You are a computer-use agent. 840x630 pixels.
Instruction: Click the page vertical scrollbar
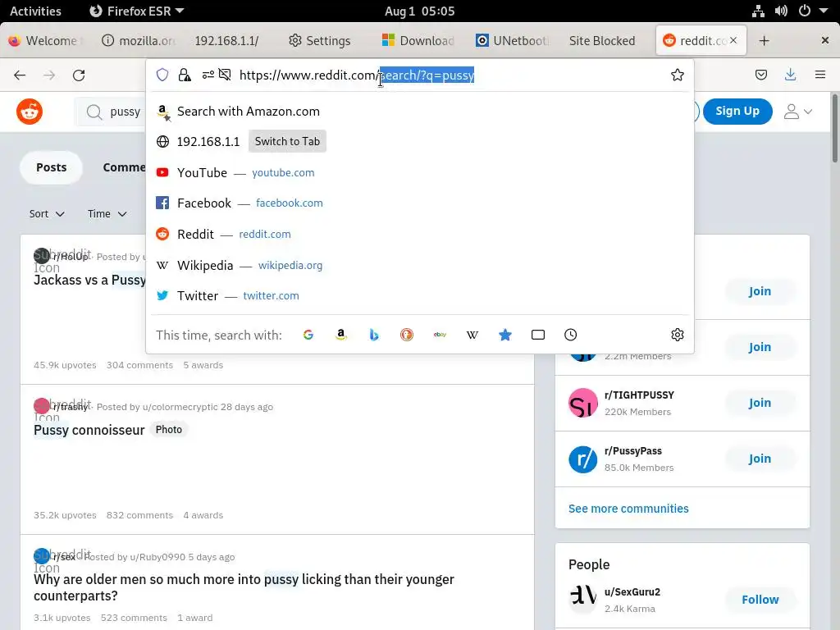point(834,128)
